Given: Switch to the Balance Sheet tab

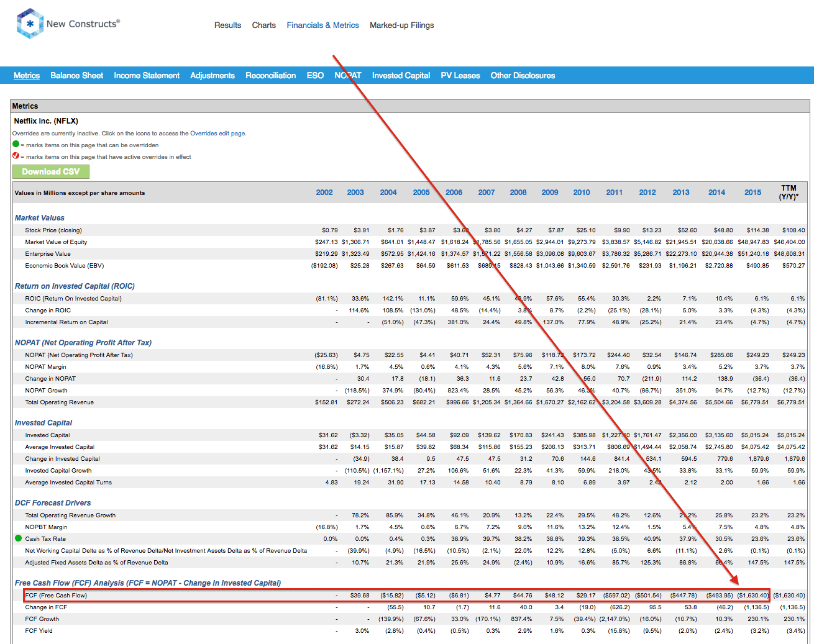Looking at the screenshot, I should pos(76,76).
